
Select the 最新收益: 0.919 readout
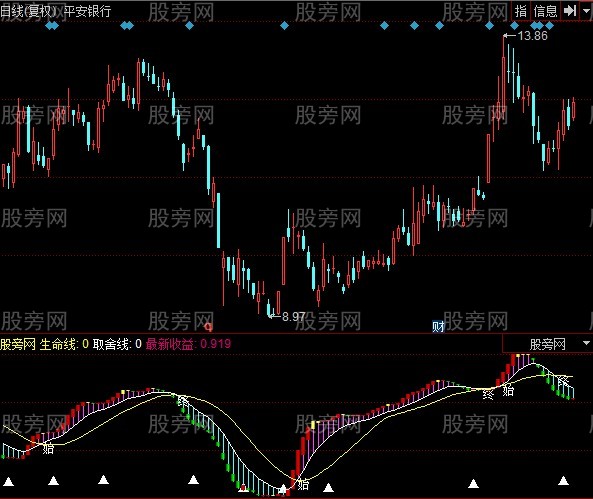pyautogui.click(x=188, y=344)
